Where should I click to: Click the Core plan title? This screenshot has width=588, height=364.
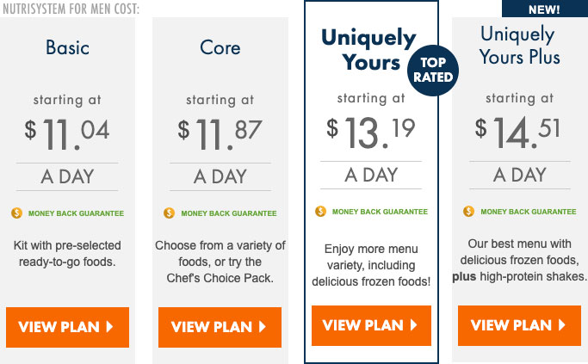[x=220, y=47]
